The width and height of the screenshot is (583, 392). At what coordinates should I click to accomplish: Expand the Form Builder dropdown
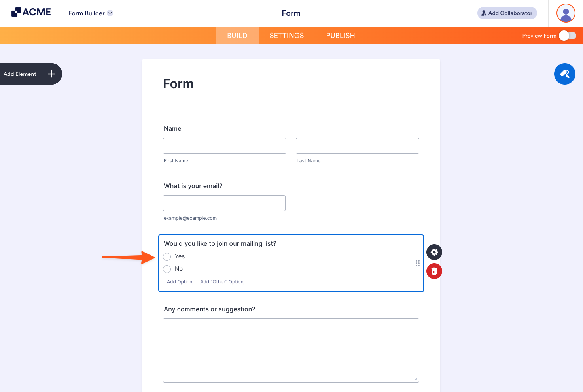click(110, 13)
